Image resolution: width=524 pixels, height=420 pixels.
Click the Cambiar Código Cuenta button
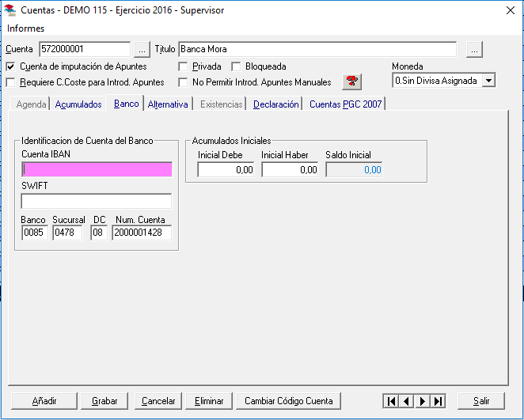[x=289, y=401]
